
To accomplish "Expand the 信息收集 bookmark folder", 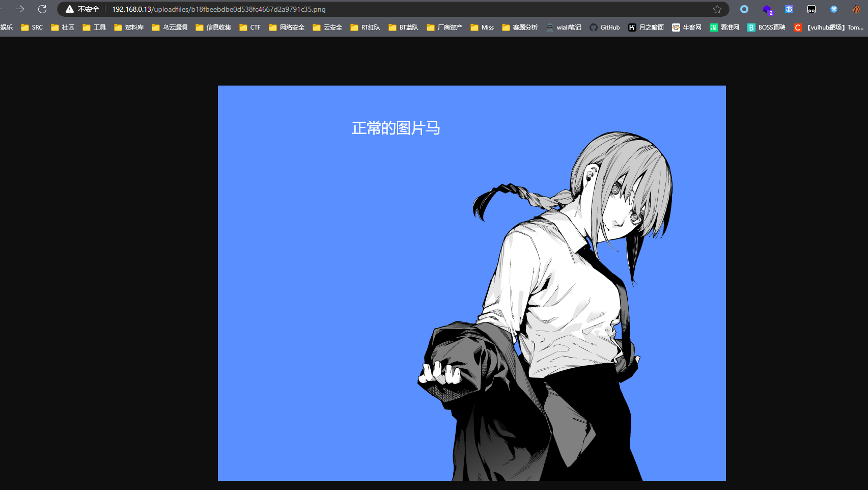I will (x=213, y=28).
